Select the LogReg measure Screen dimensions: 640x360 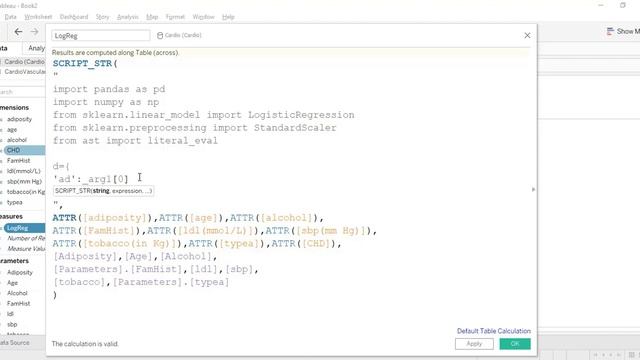tap(24, 228)
